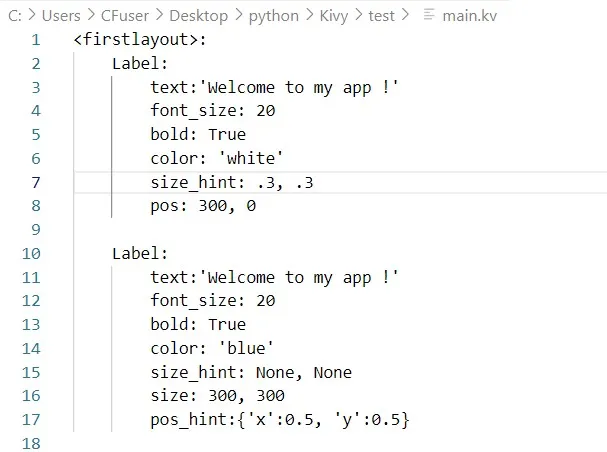Image resolution: width=607 pixels, height=452 pixels.
Task: Select line number 10 in the gutter
Action: click(32, 253)
